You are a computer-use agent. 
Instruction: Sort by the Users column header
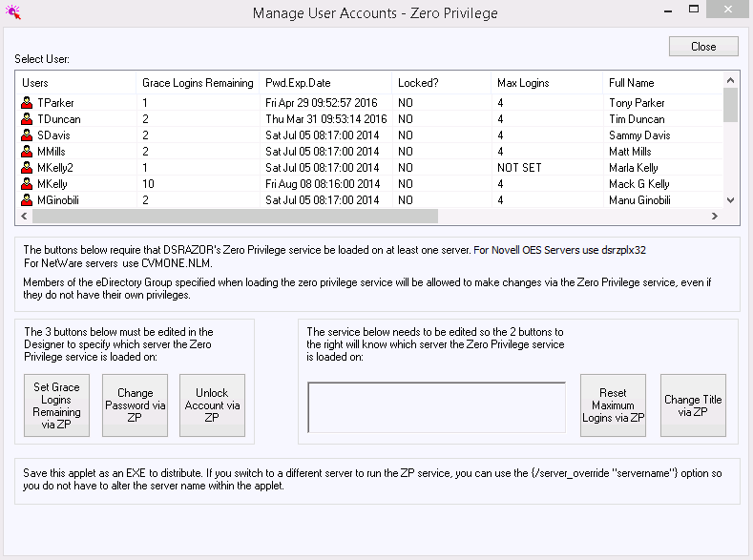(x=74, y=83)
